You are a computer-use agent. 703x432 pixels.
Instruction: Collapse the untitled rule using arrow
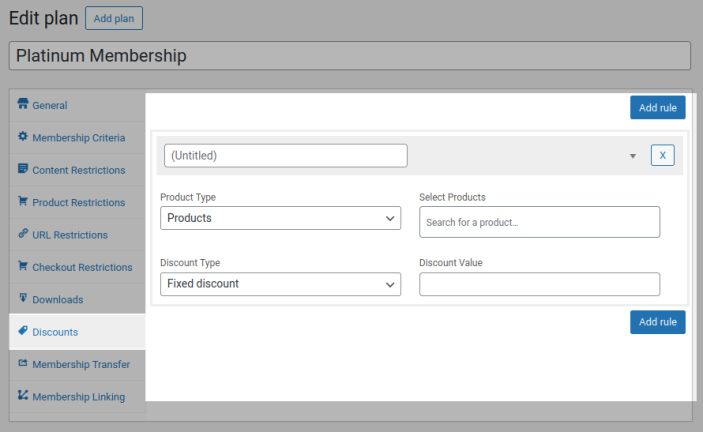coord(633,156)
